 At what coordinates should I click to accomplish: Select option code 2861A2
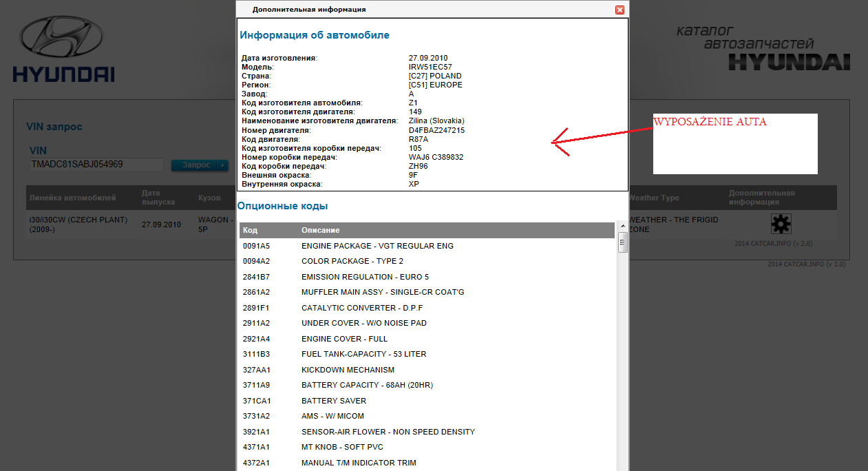pos(256,292)
